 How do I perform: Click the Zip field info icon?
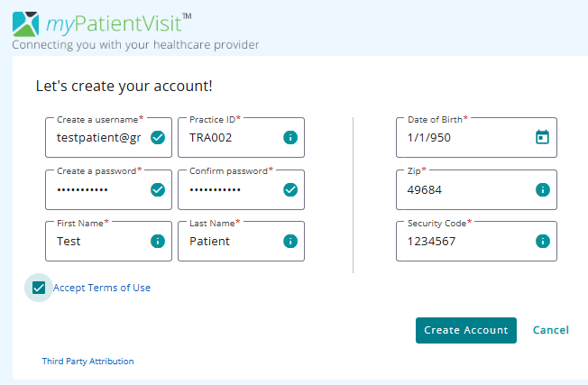coord(543,189)
